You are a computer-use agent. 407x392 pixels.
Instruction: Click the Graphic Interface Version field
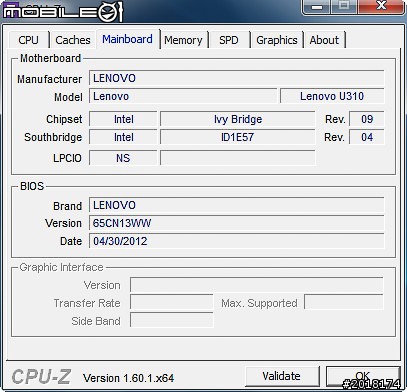(x=257, y=285)
